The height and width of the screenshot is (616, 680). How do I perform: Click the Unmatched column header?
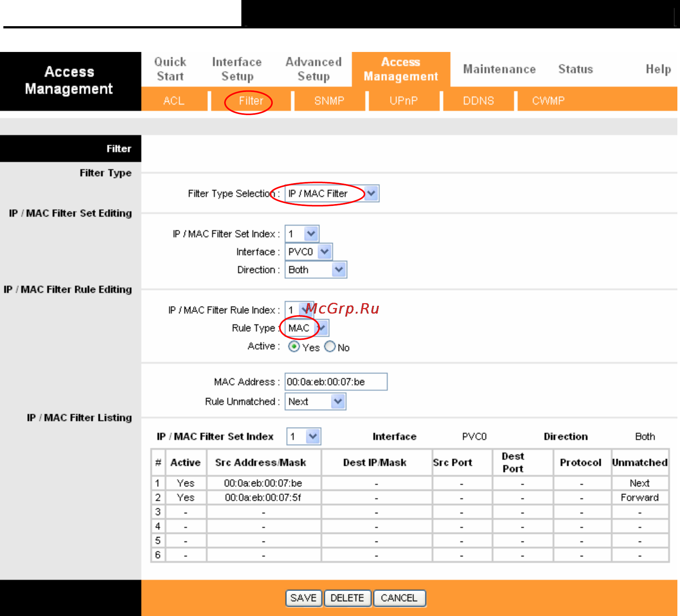tap(640, 463)
